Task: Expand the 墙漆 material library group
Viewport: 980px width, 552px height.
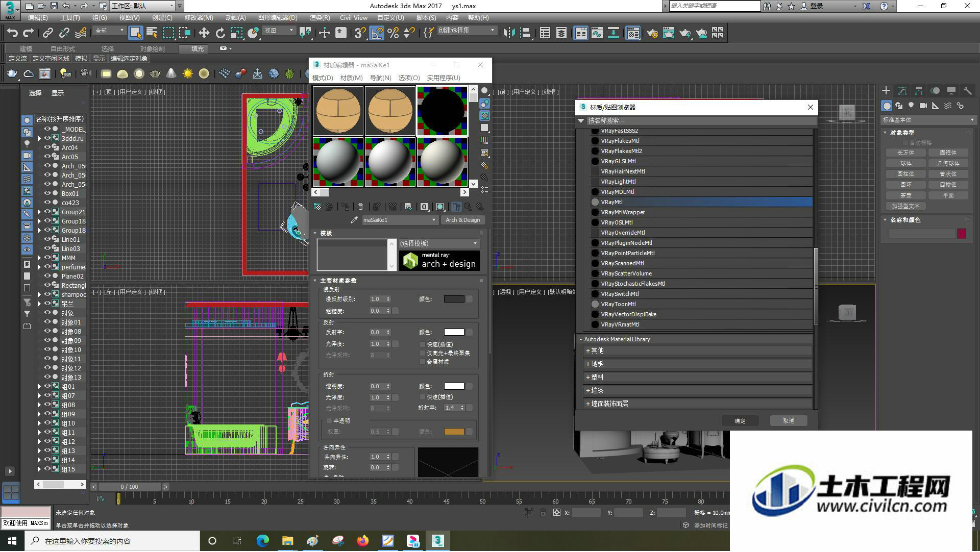Action: (588, 390)
